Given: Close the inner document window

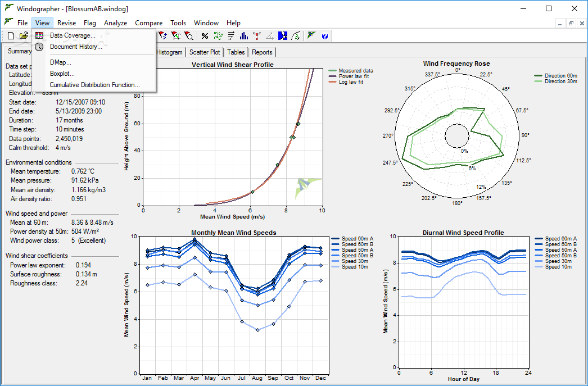Looking at the screenshot, I should (581, 23).
